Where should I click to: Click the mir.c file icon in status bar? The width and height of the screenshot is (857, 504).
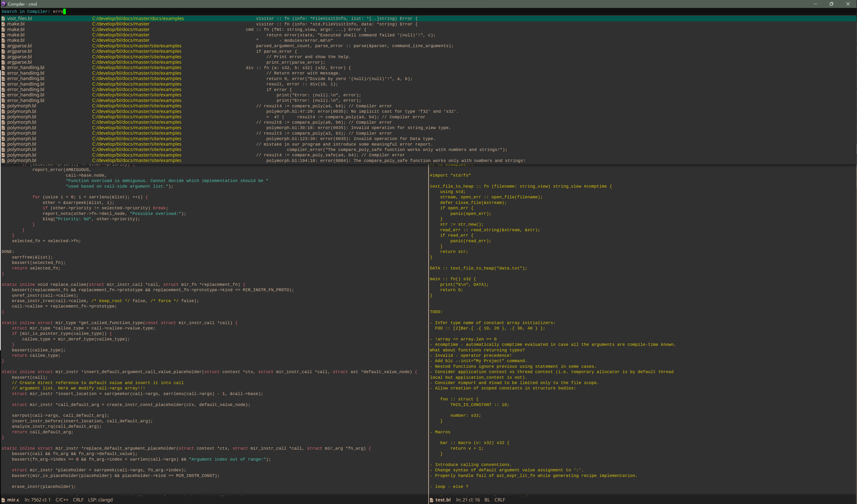tap(3, 500)
